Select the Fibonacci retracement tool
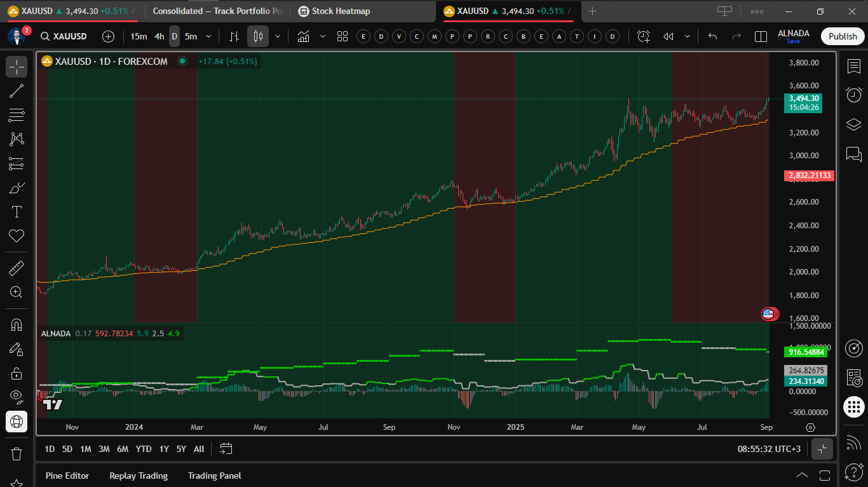The image size is (868, 487). tap(17, 115)
